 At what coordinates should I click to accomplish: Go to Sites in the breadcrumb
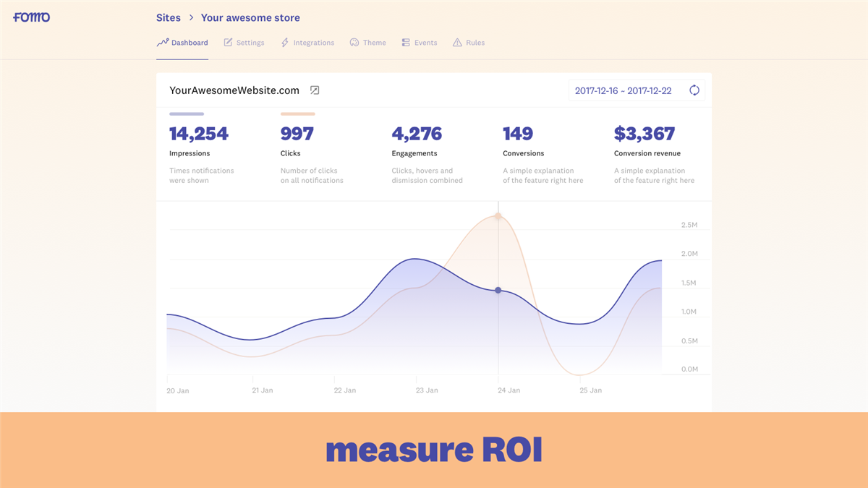[169, 17]
